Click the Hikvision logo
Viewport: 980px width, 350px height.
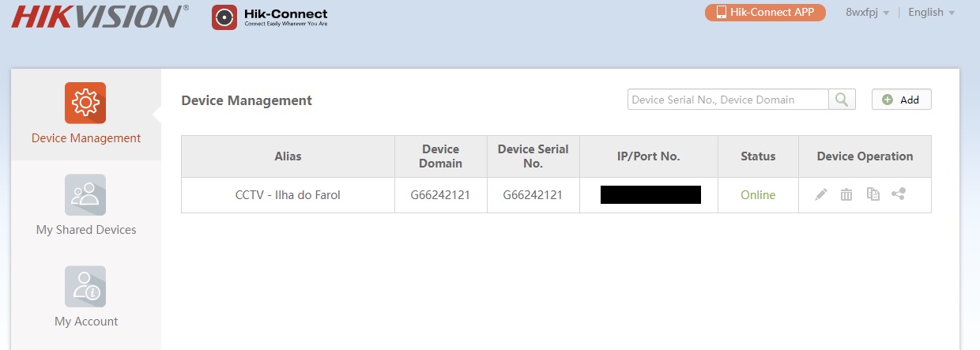(x=100, y=16)
